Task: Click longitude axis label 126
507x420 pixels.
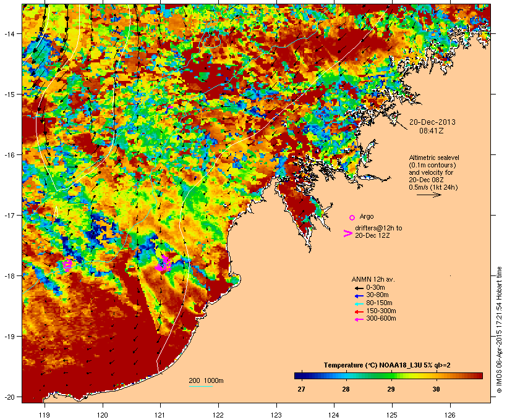Action: (450, 415)
